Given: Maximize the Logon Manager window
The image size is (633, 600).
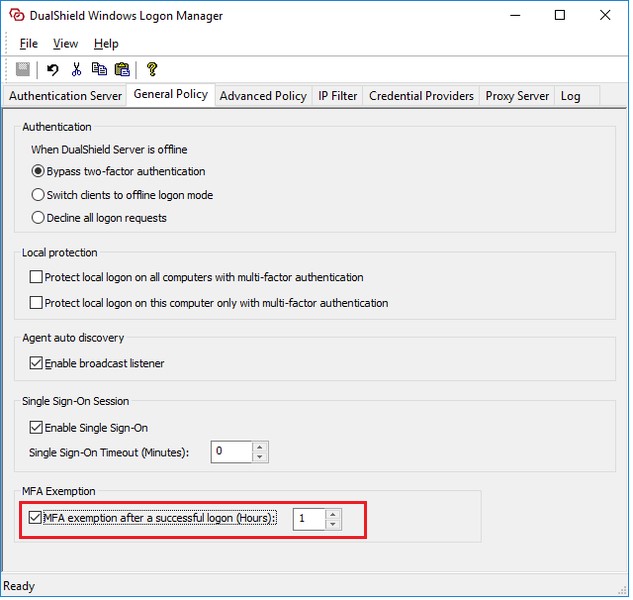Looking at the screenshot, I should (560, 15).
